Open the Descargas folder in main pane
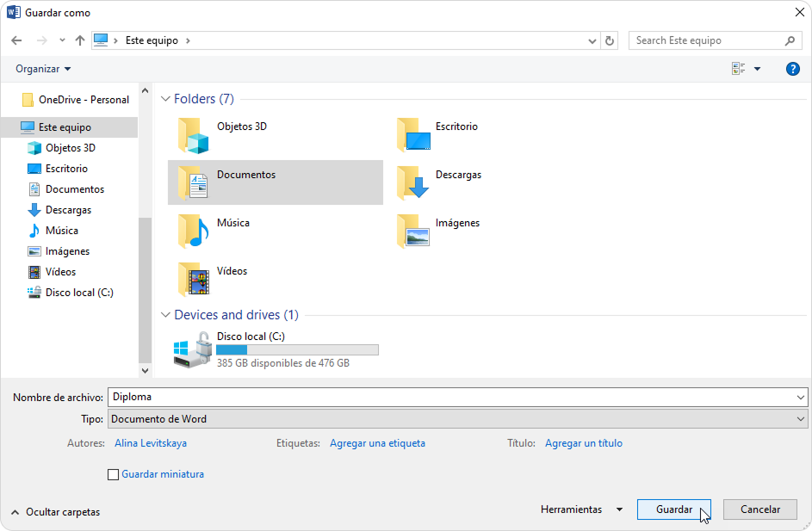 click(413, 182)
